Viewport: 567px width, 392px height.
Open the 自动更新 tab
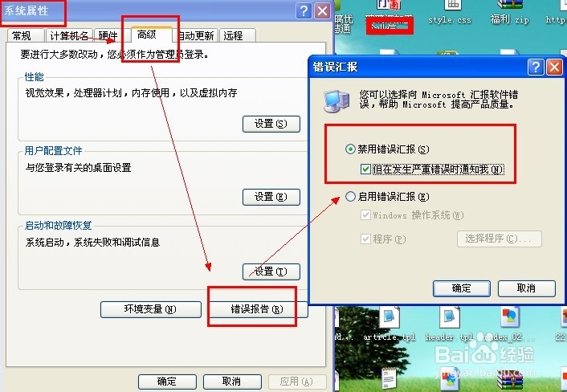tap(196, 36)
